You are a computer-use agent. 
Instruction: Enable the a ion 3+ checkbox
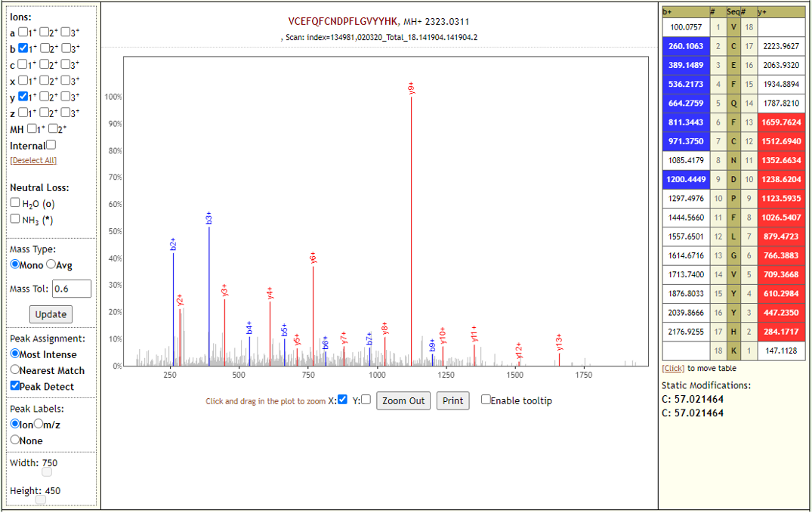(x=66, y=32)
